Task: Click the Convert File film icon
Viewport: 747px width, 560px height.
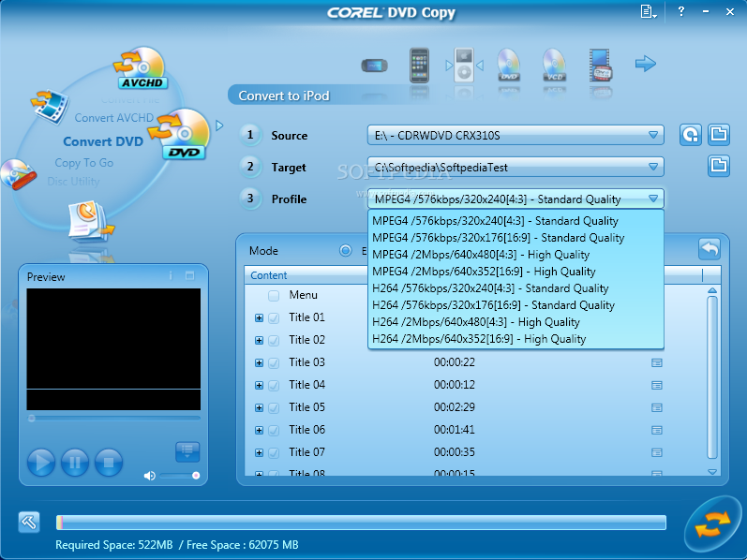Action: tap(50, 106)
